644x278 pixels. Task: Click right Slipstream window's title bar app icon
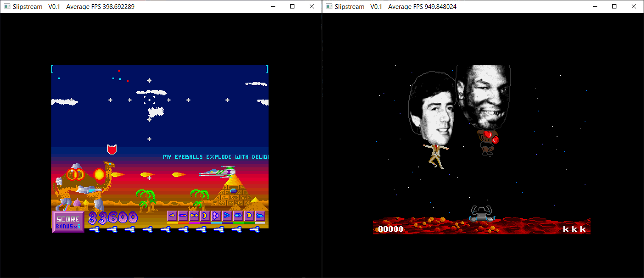pos(329,6)
